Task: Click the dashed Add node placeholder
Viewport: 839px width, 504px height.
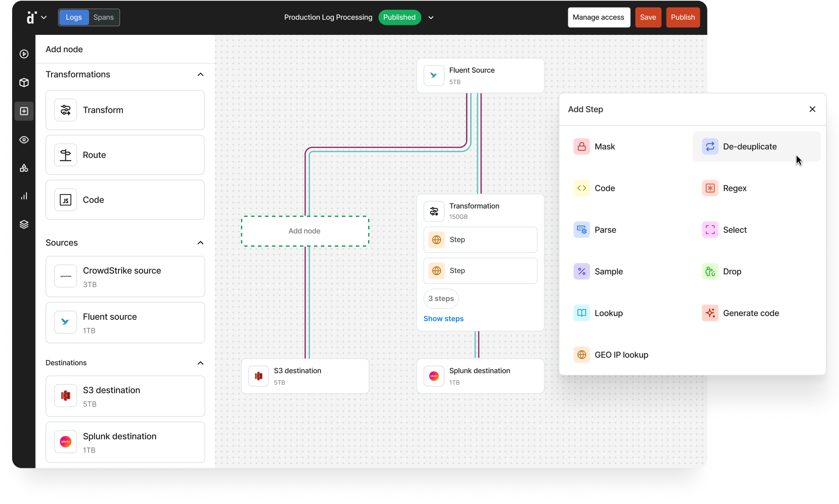Action: click(305, 231)
